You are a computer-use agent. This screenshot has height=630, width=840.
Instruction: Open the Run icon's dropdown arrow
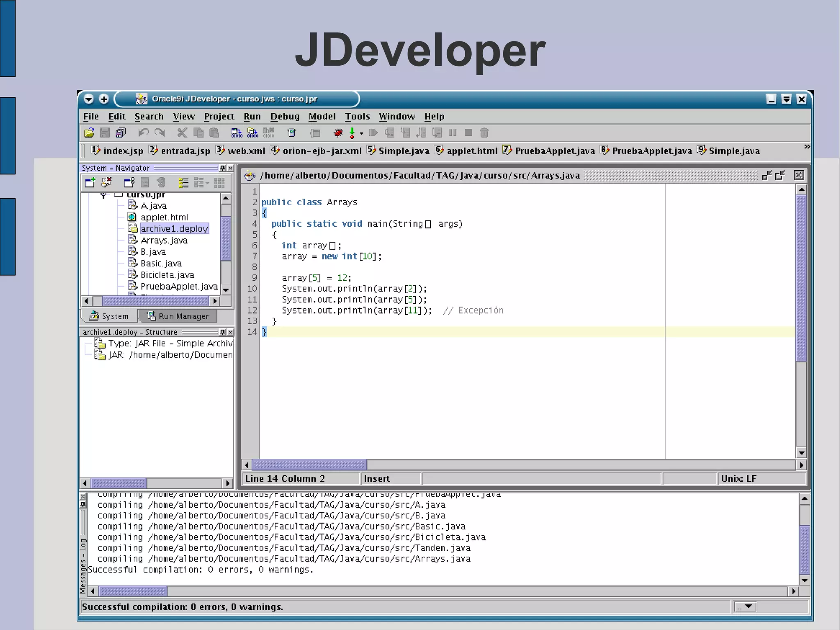point(361,133)
